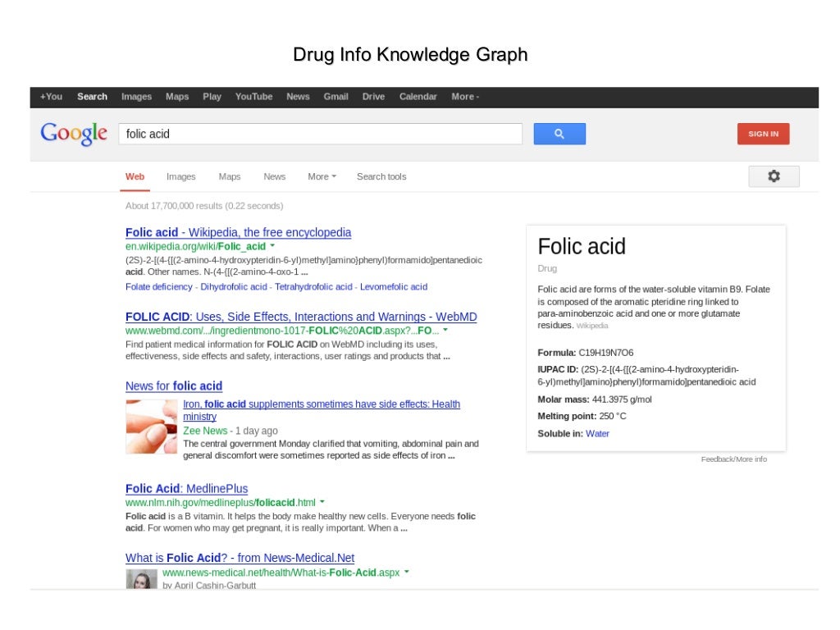Click the IUPAC ID label text
The image size is (840, 630).
coord(558,369)
